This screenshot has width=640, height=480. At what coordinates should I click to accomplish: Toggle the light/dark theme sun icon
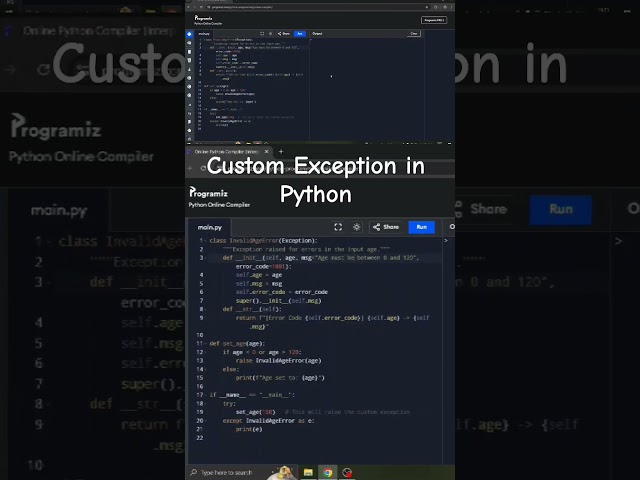coord(356,227)
